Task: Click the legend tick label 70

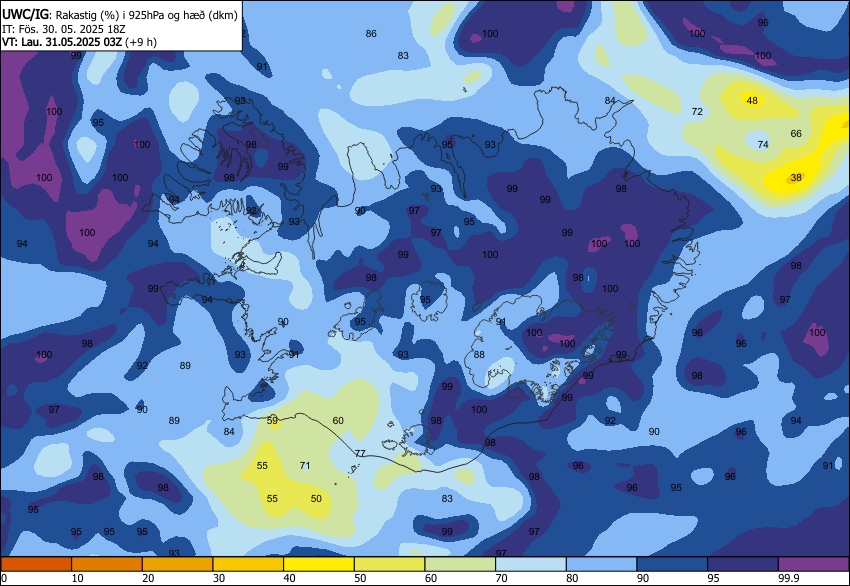Action: pyautogui.click(x=501, y=578)
